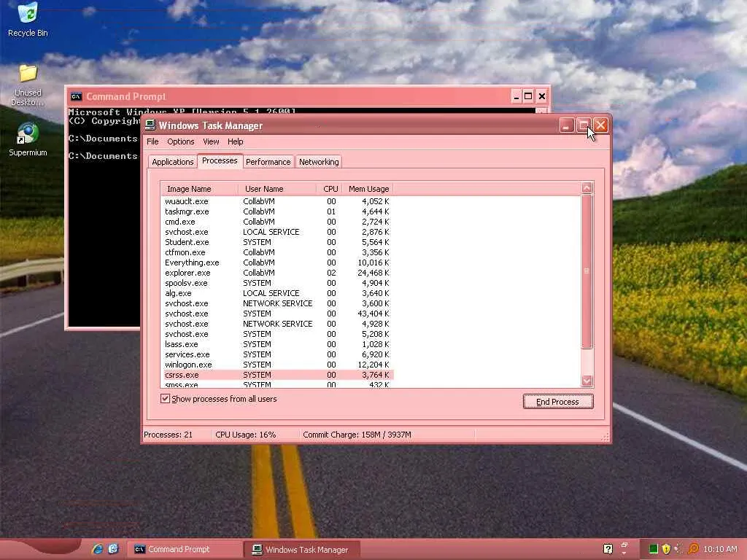
Task: Click the green CPU usage tray icon
Action: (653, 549)
